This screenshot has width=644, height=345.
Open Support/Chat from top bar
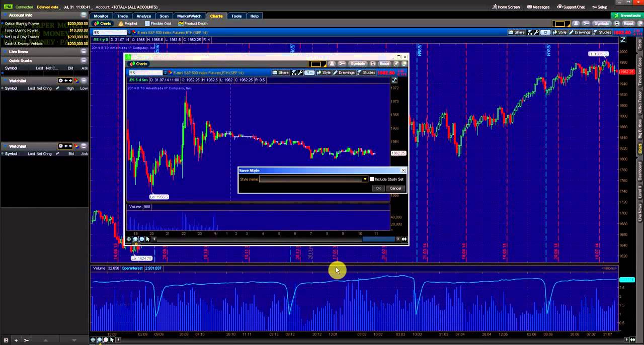[x=571, y=7]
